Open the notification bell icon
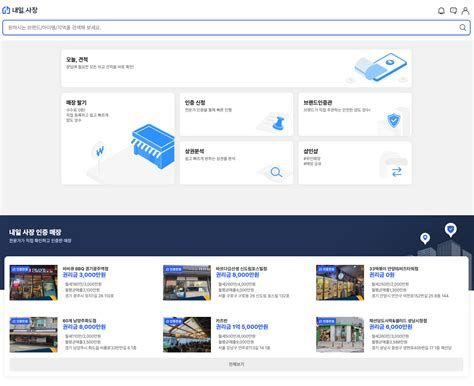This screenshot has height=386, width=474. pos(441,11)
